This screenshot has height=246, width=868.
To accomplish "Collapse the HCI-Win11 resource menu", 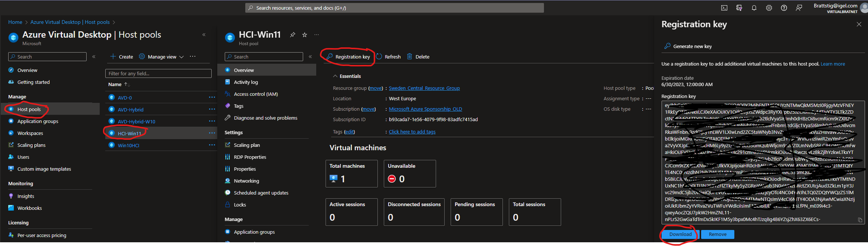I will [310, 57].
